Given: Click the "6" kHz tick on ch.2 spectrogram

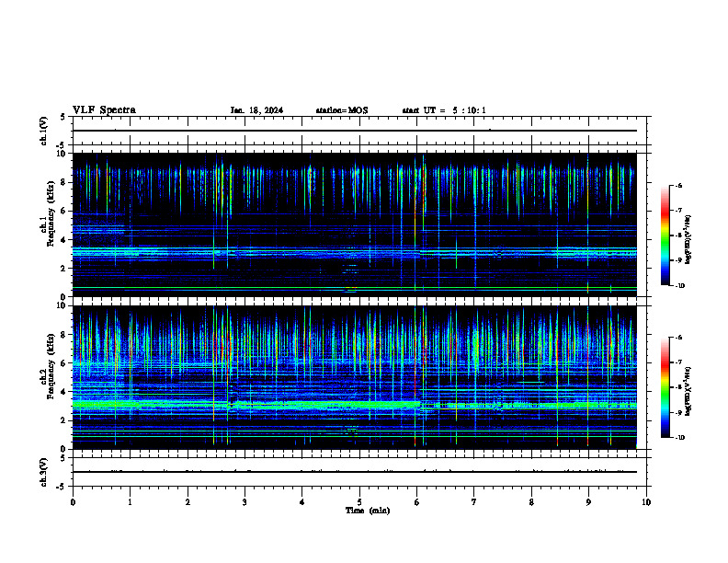Looking at the screenshot, I should pos(63,363).
